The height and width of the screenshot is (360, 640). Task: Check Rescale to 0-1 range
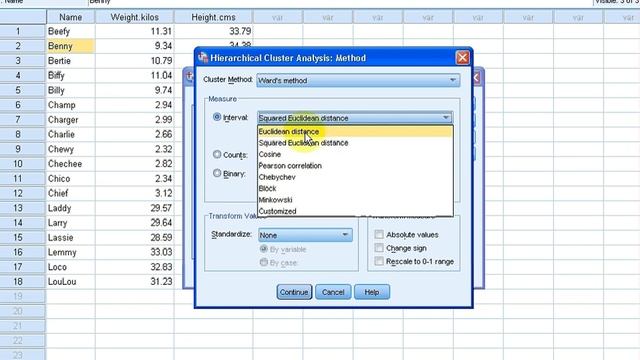379,261
